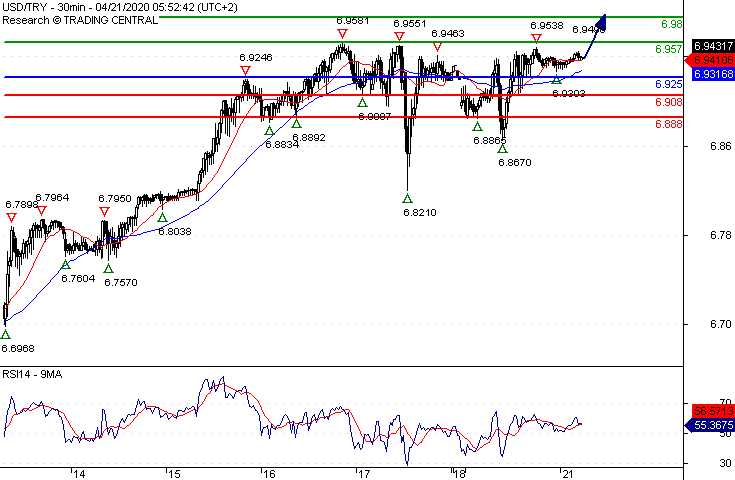Click the green triangle marker above 6.8038
The width and height of the screenshot is (735, 480).
click(162, 218)
